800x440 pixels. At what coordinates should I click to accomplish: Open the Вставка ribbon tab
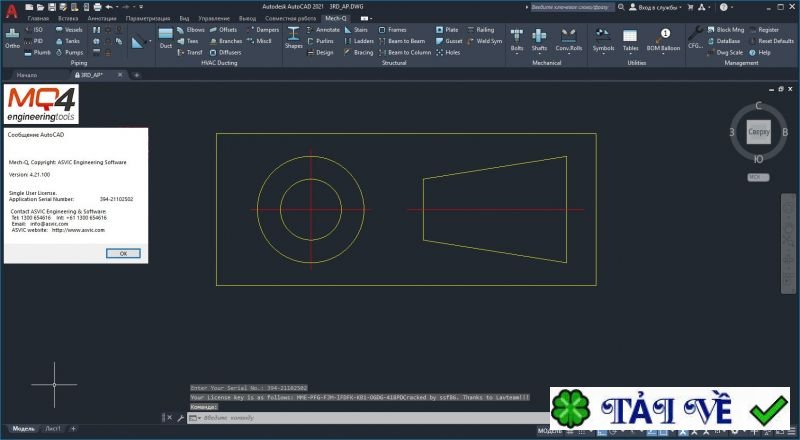(69, 18)
